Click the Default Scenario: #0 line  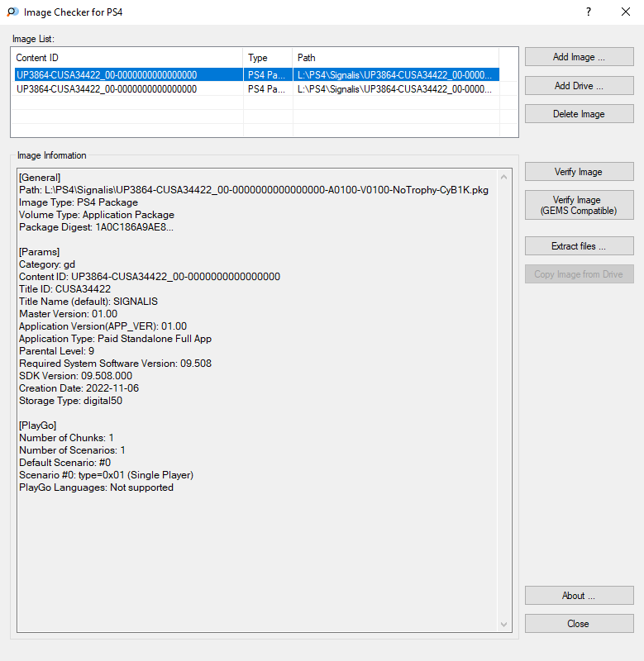[65, 463]
